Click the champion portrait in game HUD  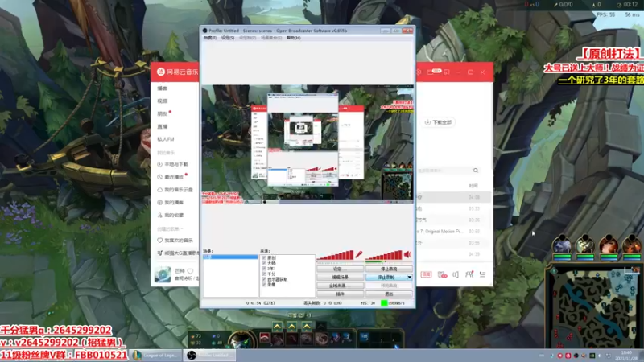point(241,340)
